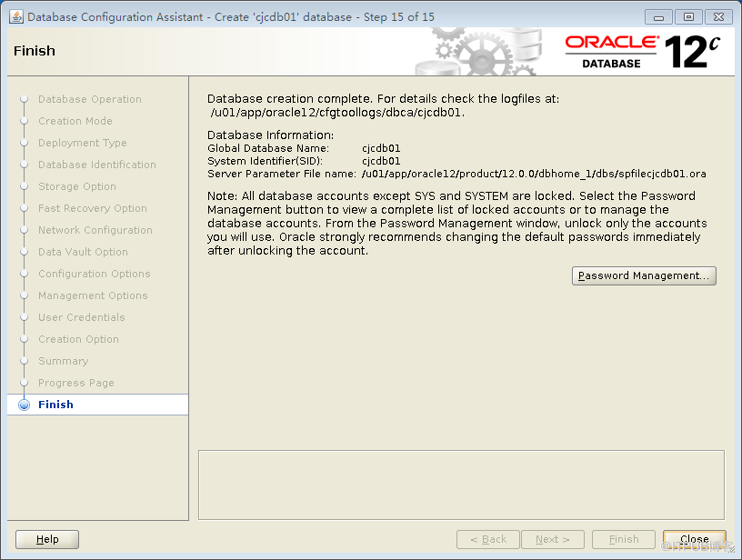Open Password Management dialog
This screenshot has width=742, height=560.
(644, 275)
